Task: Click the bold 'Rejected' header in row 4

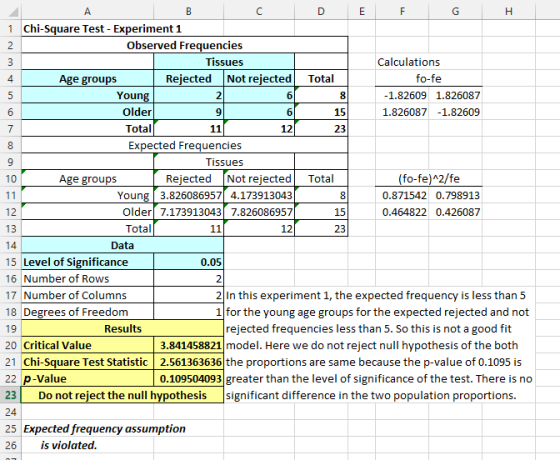Action: click(189, 79)
